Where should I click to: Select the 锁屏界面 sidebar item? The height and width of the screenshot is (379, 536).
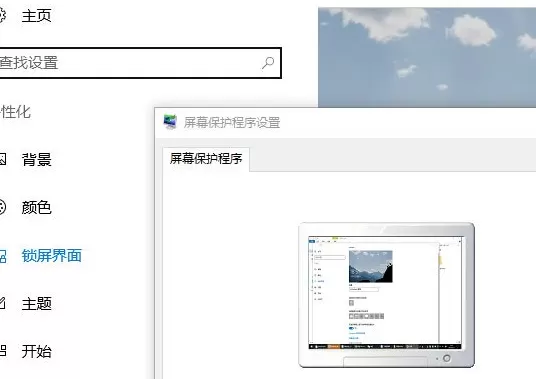[x=51, y=256]
